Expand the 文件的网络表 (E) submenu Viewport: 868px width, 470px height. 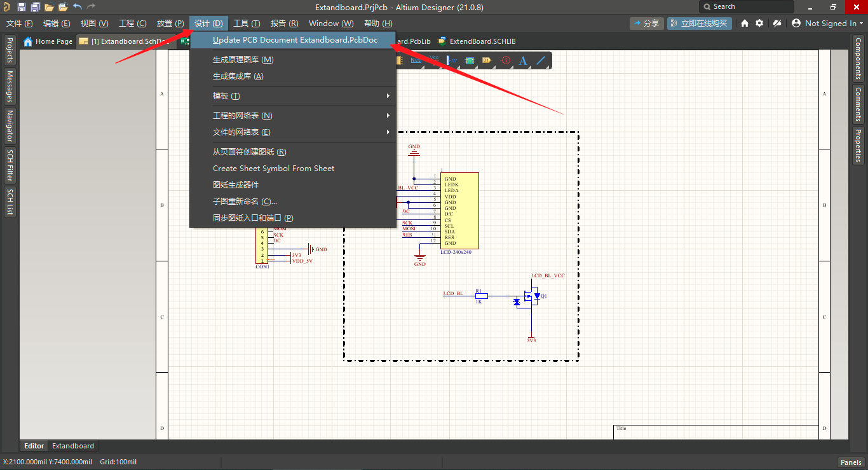pos(293,132)
